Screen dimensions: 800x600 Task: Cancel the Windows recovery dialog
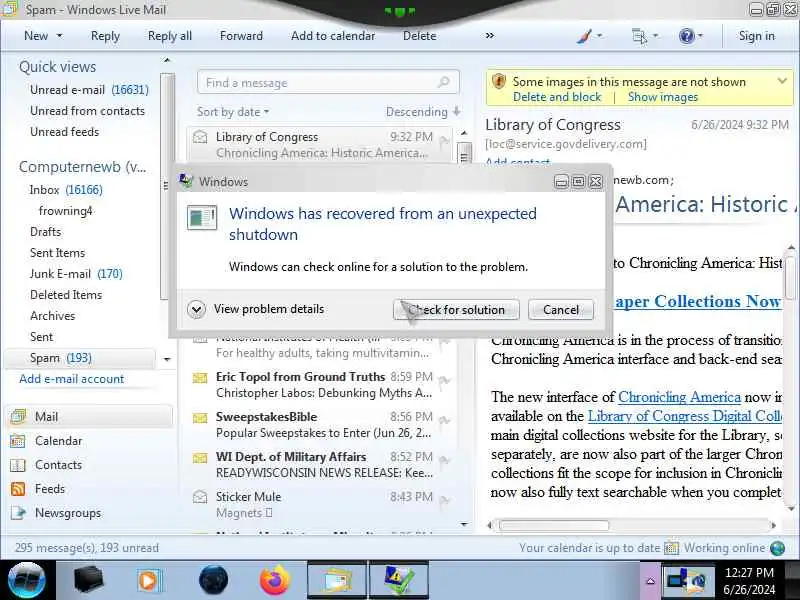561,310
